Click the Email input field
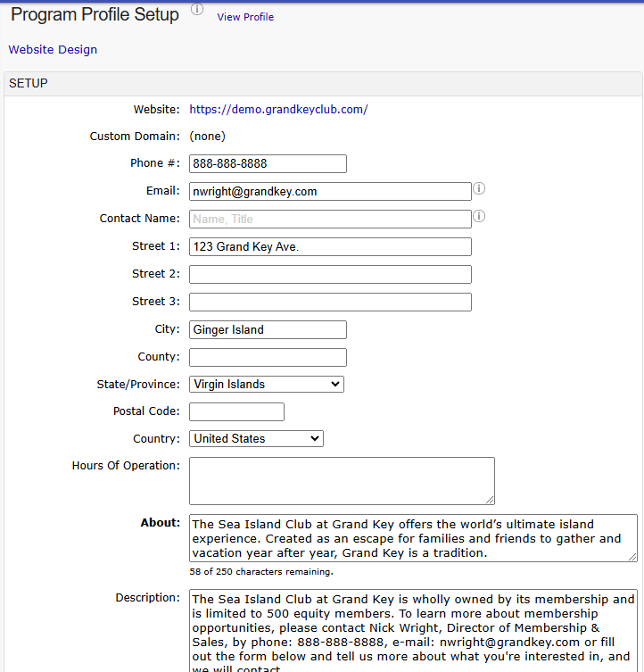 330,192
